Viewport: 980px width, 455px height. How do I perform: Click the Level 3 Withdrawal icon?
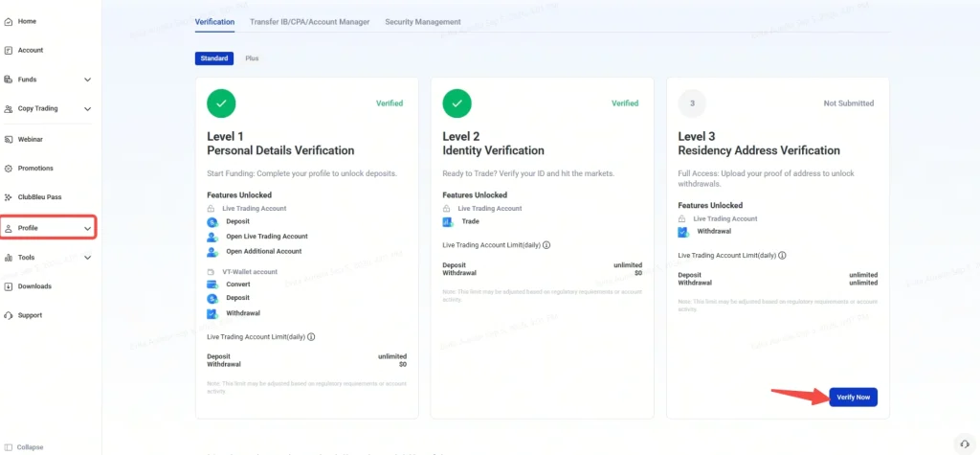click(683, 232)
